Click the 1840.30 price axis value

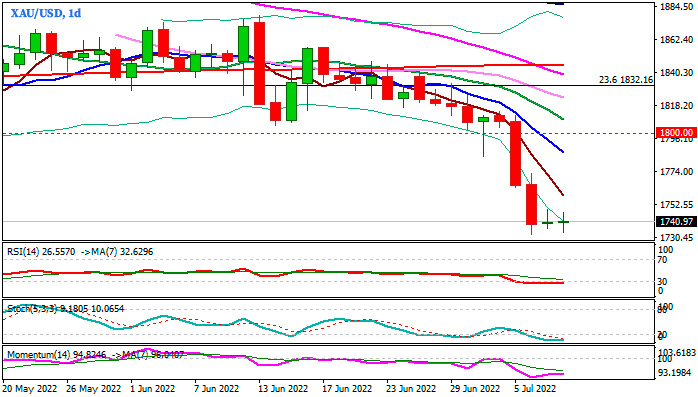click(676, 73)
